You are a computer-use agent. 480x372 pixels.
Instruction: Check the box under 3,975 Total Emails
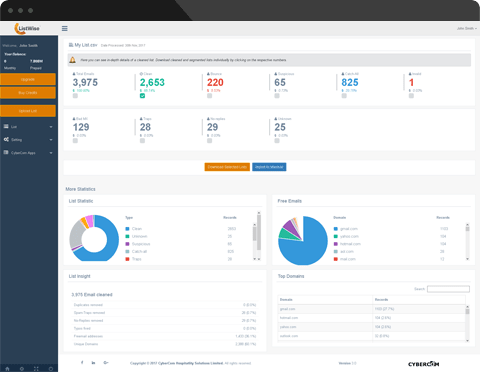(x=75, y=96)
